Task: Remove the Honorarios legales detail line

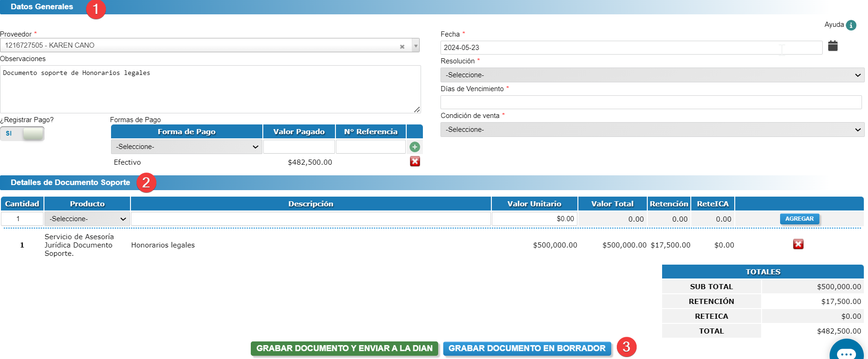Action: 798,244
